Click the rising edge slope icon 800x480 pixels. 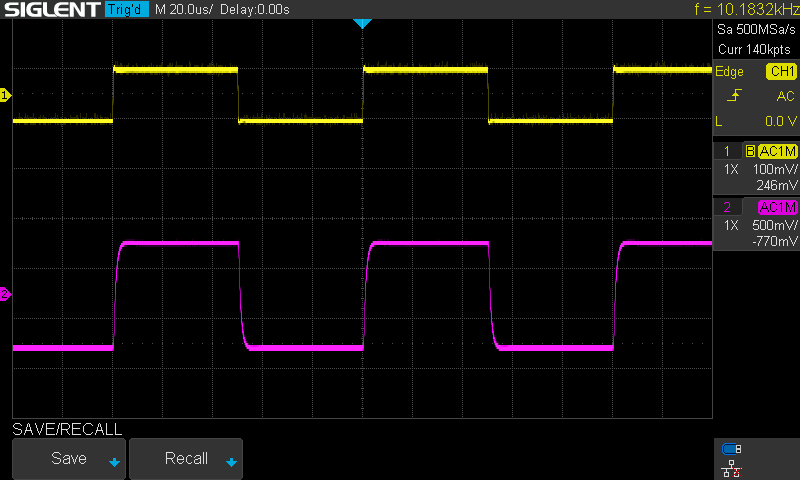tap(734, 95)
